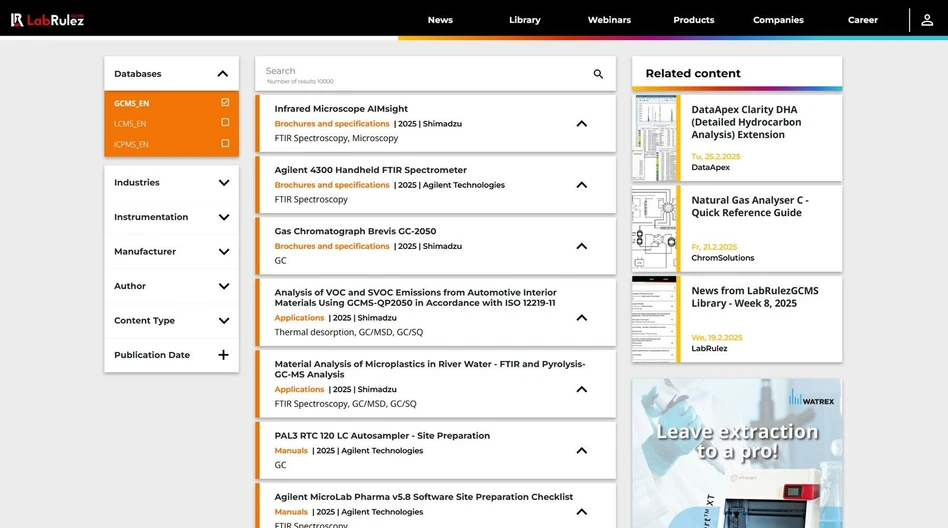Toggle chevron on Infrared Microscope AIMsight result
Screen dimensions: 948x528
tap(582, 123)
